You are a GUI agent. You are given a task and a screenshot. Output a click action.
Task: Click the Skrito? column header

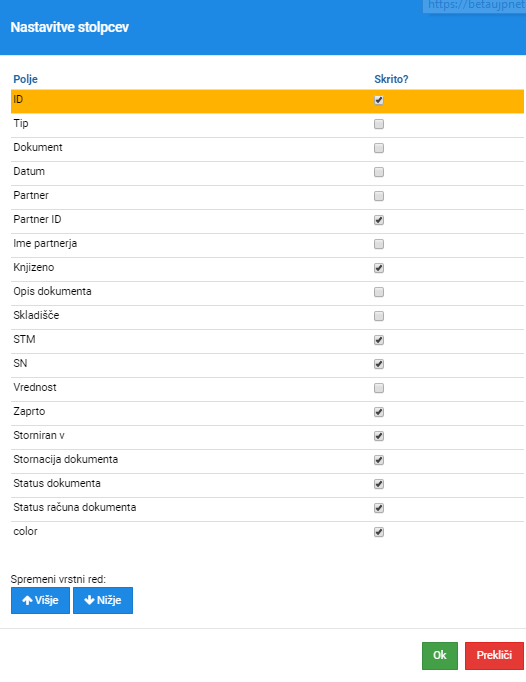[x=391, y=79]
